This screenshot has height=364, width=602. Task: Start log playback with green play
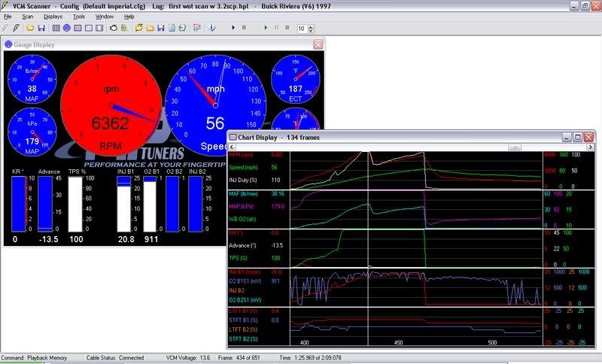point(266,28)
